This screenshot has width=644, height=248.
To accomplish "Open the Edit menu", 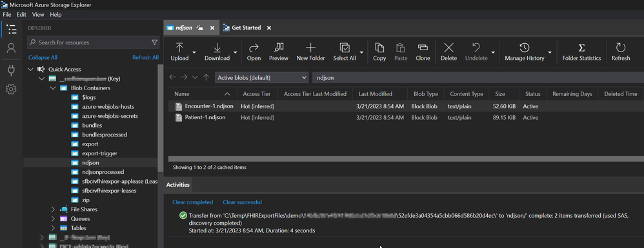I will coord(21,14).
